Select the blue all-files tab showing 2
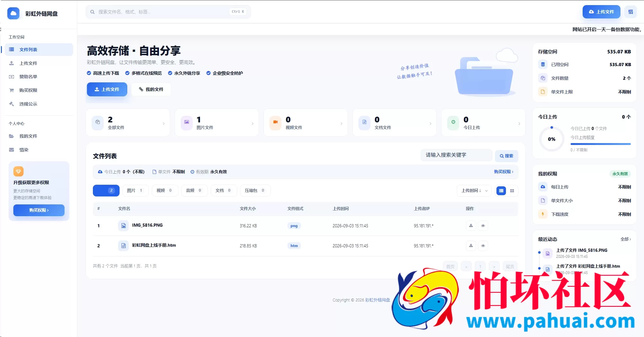The image size is (644, 337). (106, 190)
